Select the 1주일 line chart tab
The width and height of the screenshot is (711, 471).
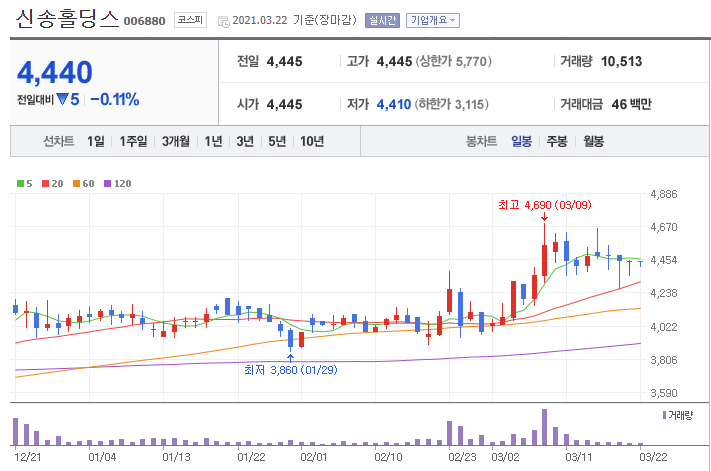tap(133, 141)
